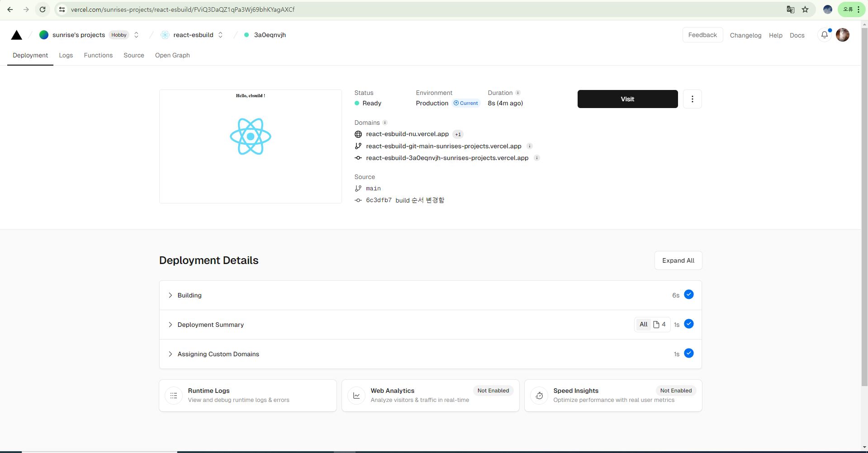Open the notifications bell
Viewport: 868px width, 453px height.
(825, 35)
